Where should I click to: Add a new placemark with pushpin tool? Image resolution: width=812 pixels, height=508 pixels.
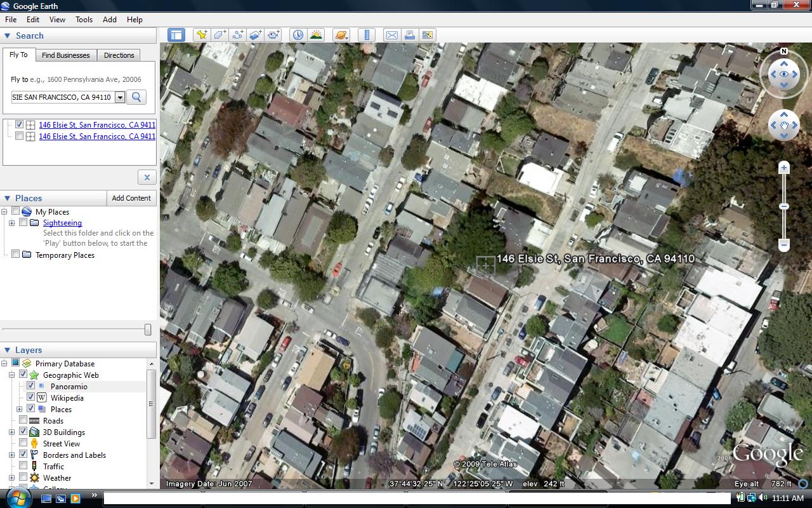(x=201, y=35)
